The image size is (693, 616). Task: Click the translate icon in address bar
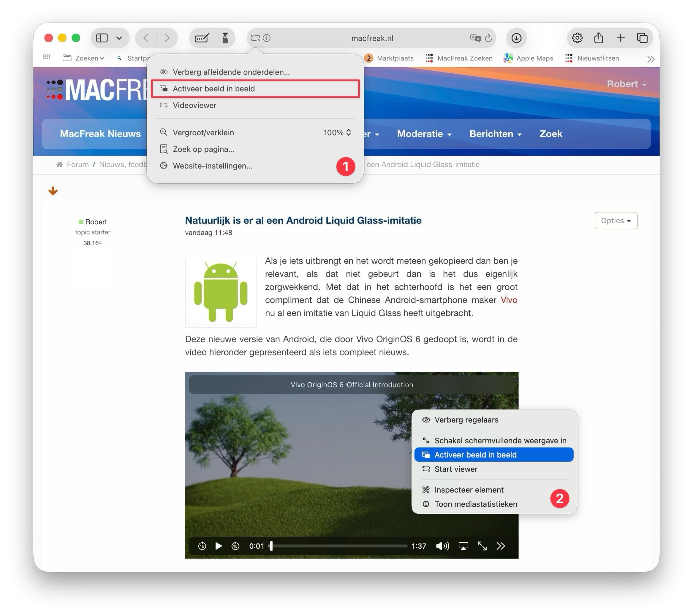coord(475,38)
